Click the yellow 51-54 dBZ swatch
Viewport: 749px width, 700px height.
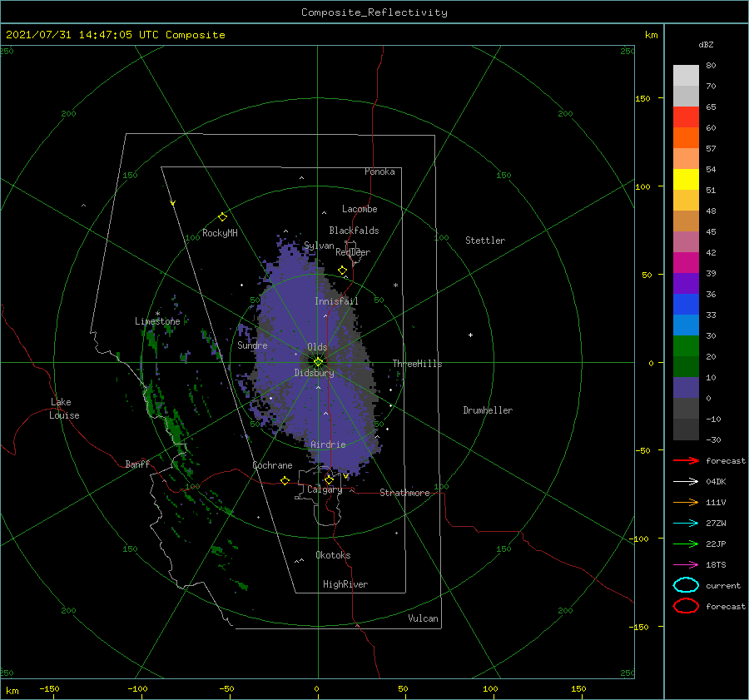[686, 180]
